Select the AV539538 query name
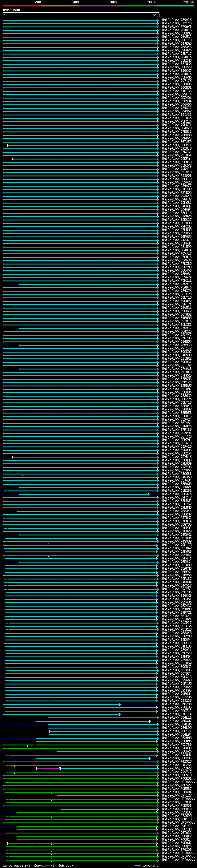This screenshot has width=197, height=868. 11,10
